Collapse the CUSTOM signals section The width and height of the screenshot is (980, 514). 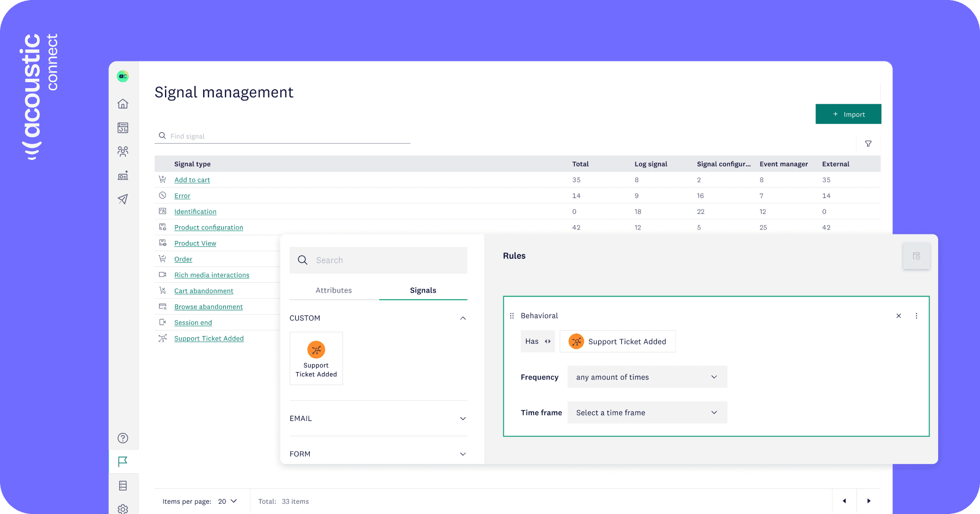pos(463,318)
